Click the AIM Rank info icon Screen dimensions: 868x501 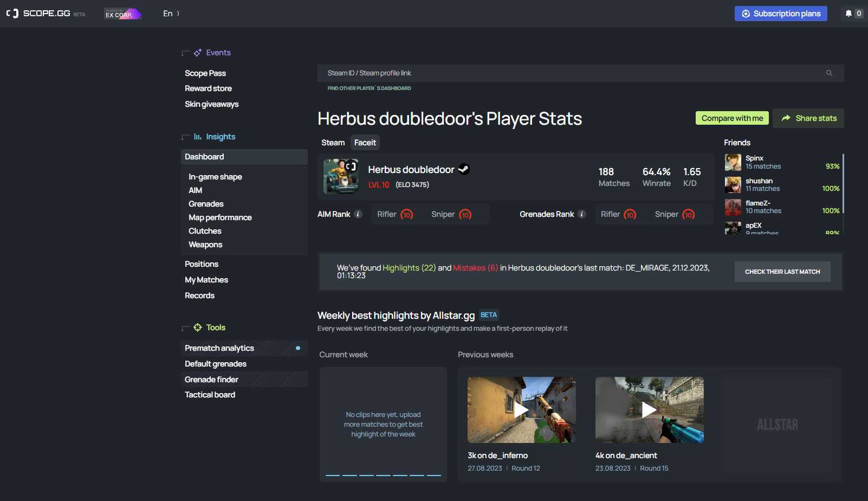[x=358, y=214]
